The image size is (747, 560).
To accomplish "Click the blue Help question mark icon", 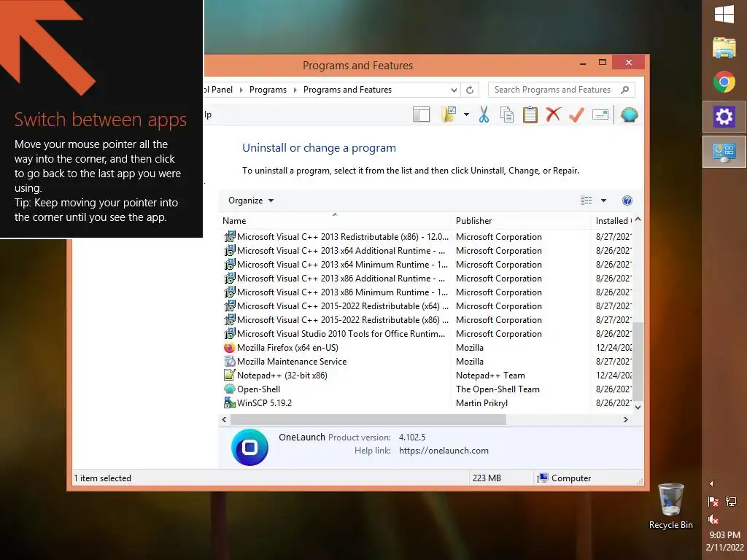I will pos(627,201).
